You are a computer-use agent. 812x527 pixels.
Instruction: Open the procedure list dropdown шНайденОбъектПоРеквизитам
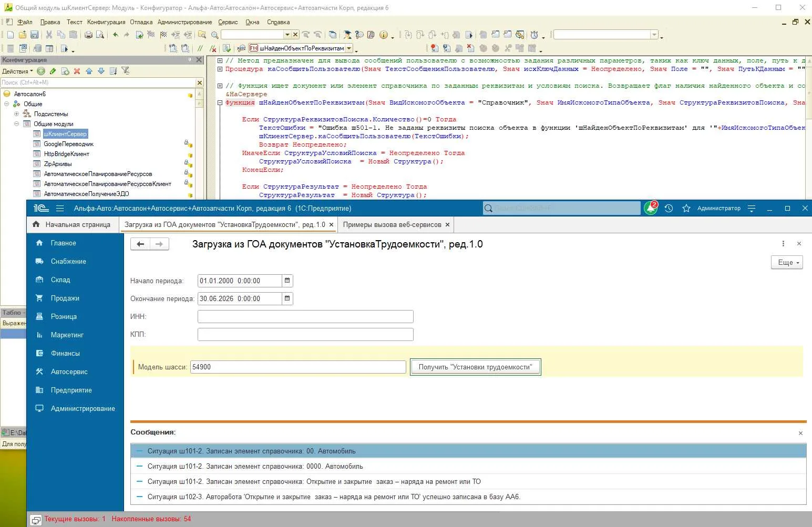[x=349, y=48]
